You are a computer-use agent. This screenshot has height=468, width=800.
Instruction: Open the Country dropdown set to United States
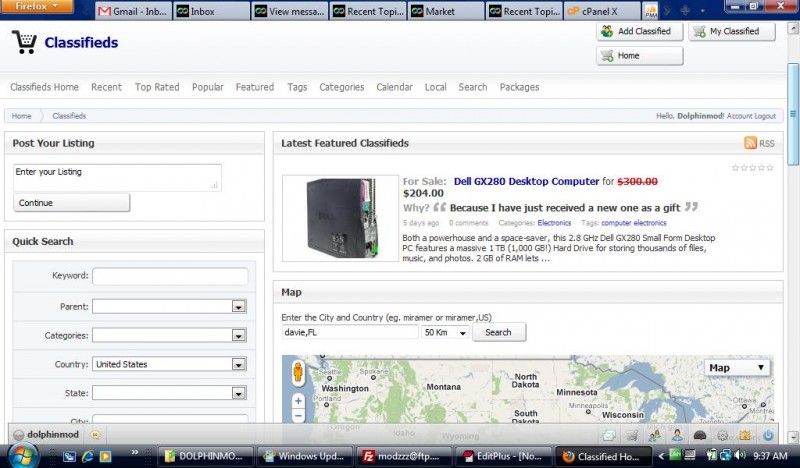point(169,364)
